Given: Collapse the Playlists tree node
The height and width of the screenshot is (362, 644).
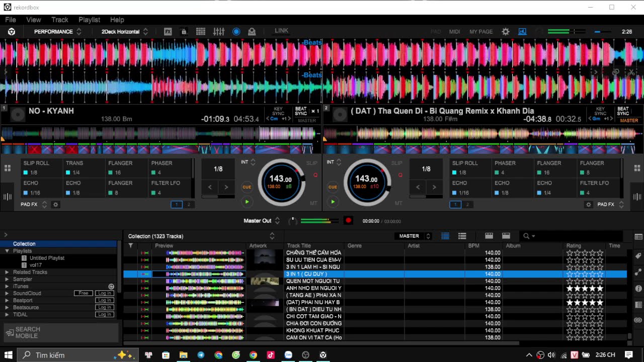Looking at the screenshot, I should tap(7, 251).
